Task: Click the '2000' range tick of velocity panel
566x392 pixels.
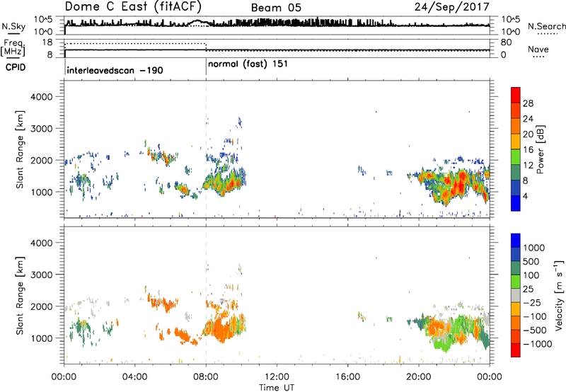Action: pos(41,306)
